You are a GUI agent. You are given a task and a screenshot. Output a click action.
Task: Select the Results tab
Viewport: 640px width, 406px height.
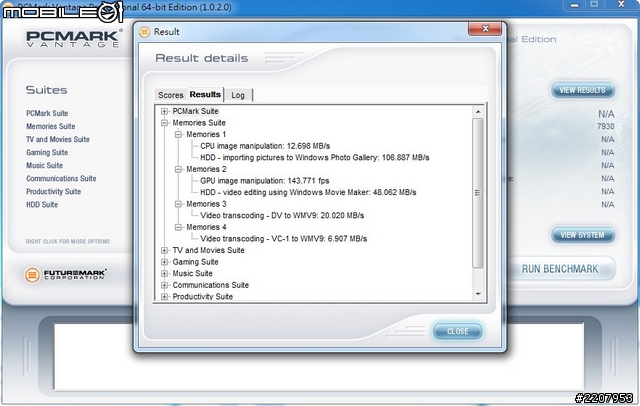click(x=205, y=94)
